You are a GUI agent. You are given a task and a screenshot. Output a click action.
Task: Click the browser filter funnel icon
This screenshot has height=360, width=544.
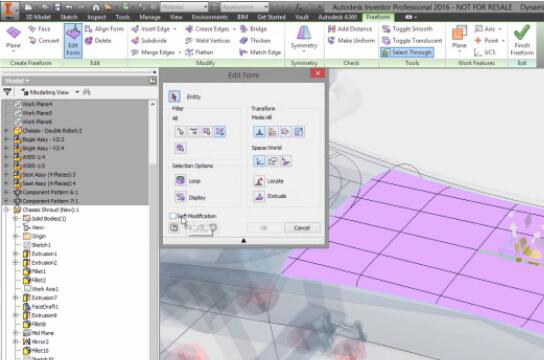pos(7,92)
